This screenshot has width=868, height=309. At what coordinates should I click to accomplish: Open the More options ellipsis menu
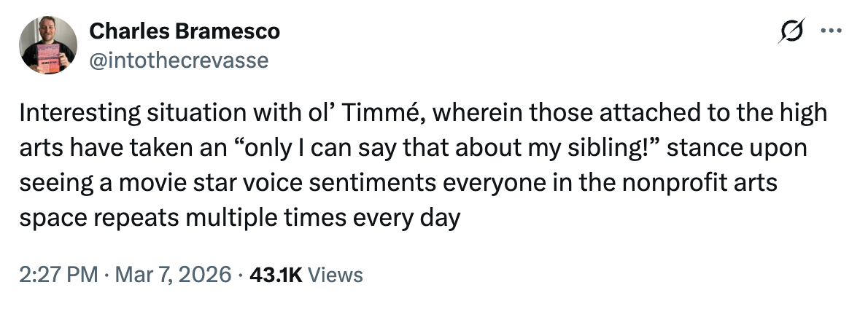click(x=831, y=31)
